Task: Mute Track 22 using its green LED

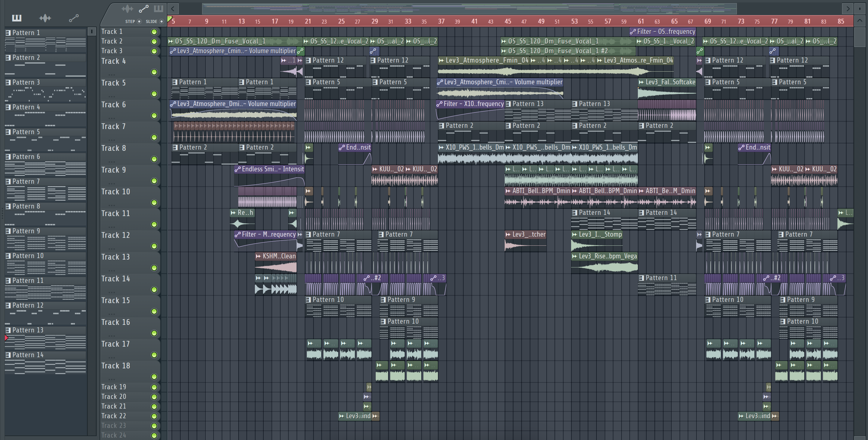Action: point(154,416)
